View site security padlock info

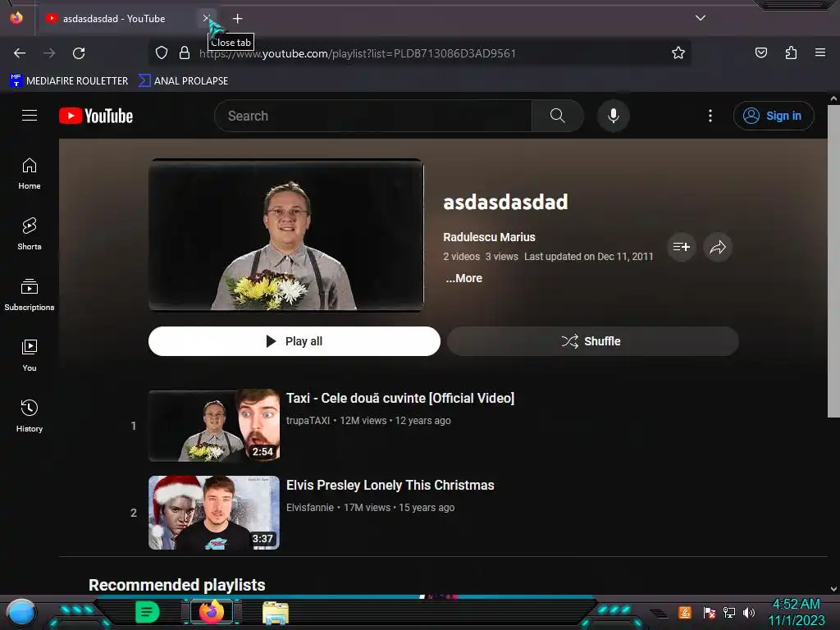(185, 53)
